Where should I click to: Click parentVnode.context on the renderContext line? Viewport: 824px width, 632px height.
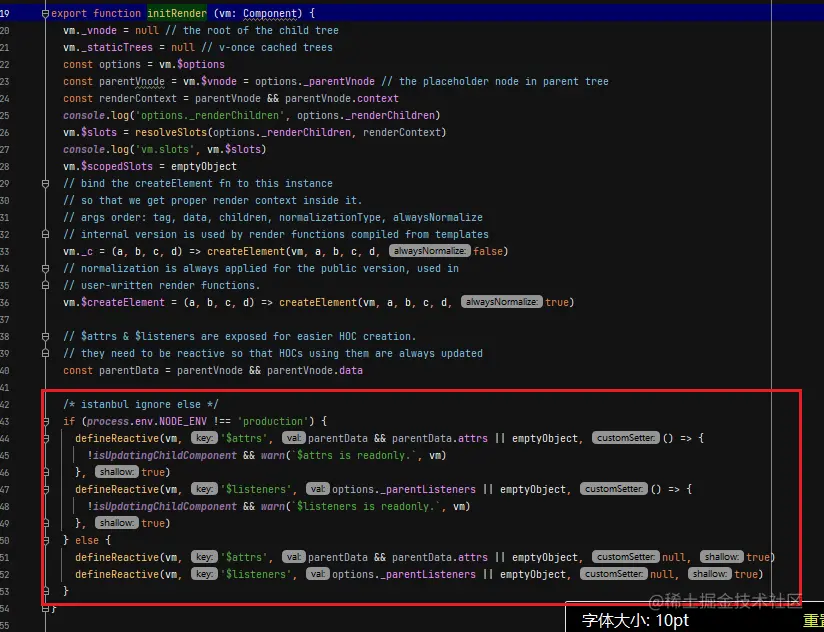[342, 98]
